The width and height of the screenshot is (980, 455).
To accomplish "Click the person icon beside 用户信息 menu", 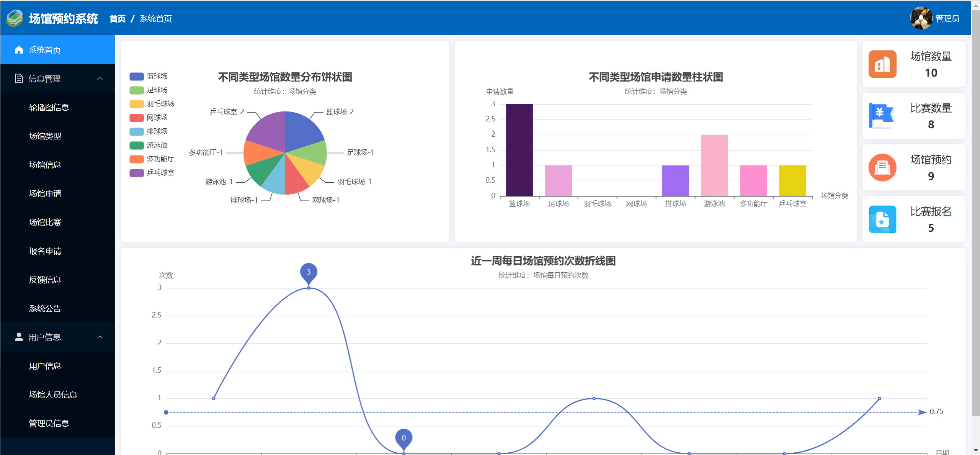I will 19,337.
